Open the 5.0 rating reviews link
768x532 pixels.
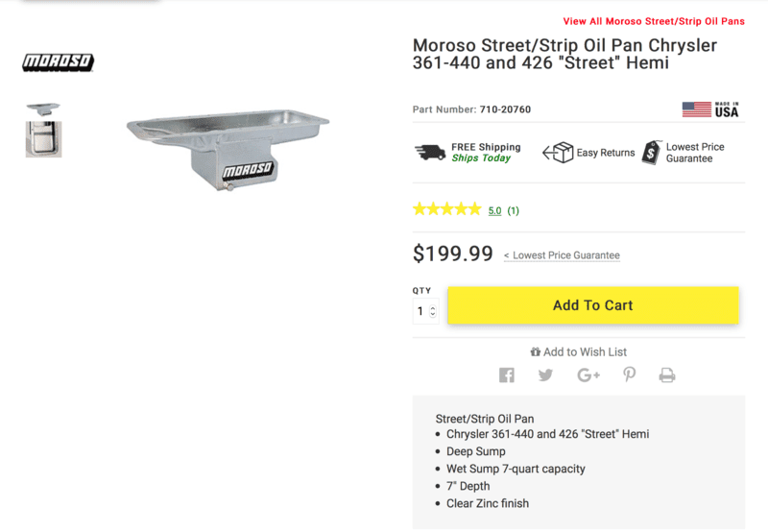pos(494,210)
